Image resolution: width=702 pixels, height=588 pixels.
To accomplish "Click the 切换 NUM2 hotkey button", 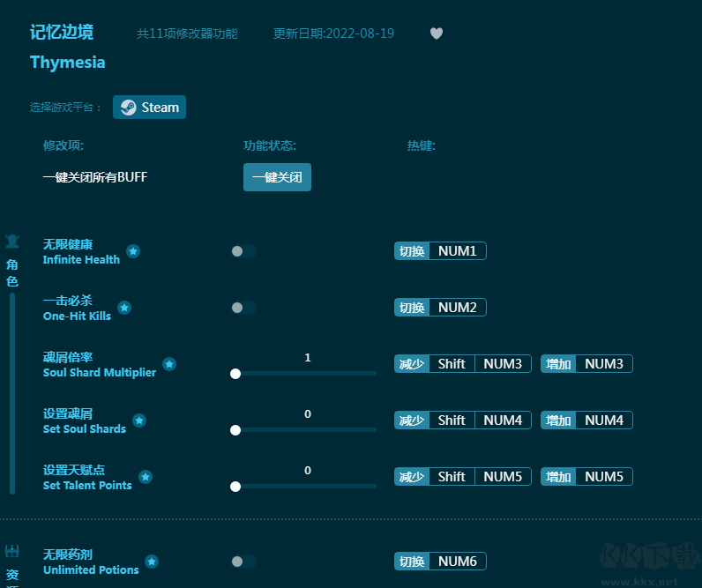I will tap(440, 308).
